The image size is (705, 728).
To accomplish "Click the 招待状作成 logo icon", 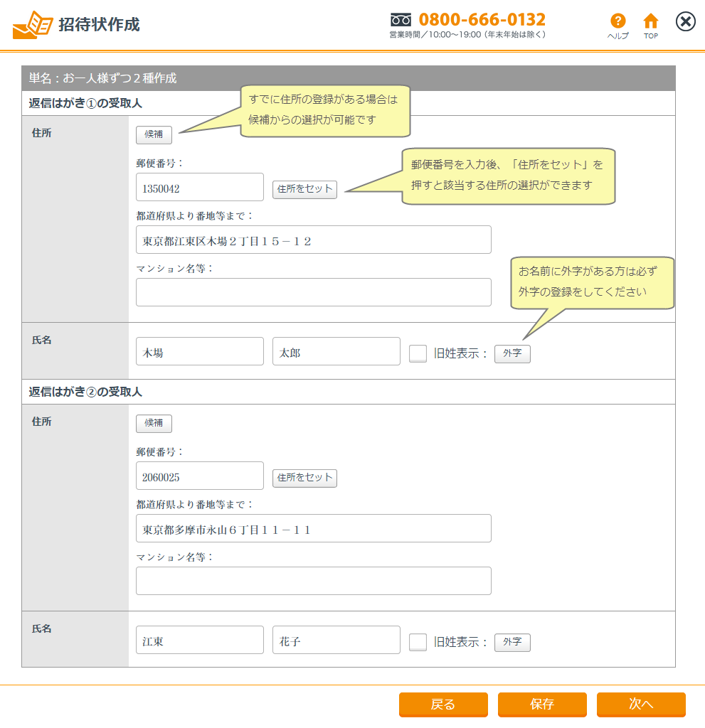I will click(x=32, y=25).
